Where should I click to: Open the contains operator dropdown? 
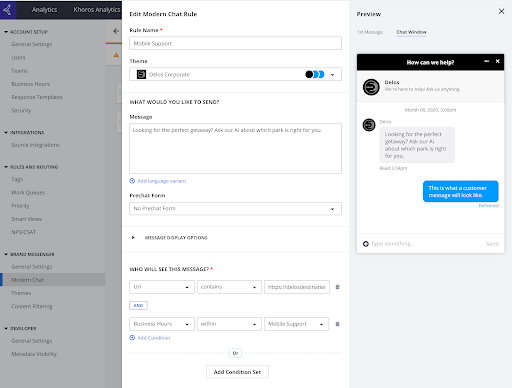pos(229,287)
